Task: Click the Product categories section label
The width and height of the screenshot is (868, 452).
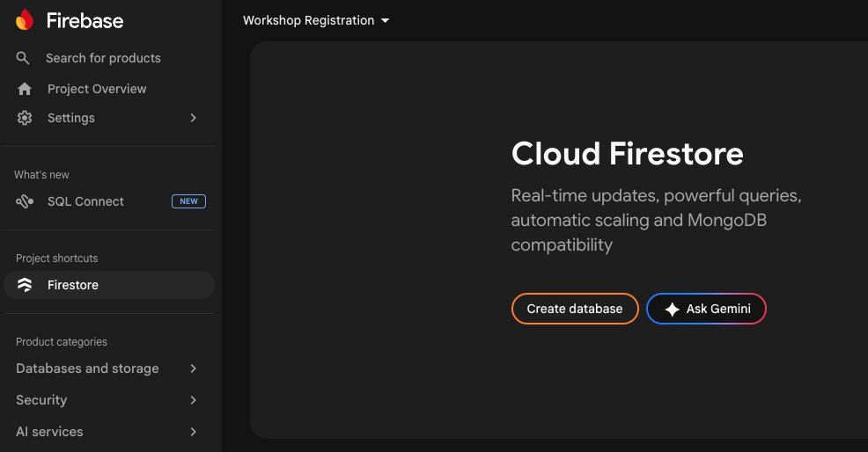Action: (62, 342)
